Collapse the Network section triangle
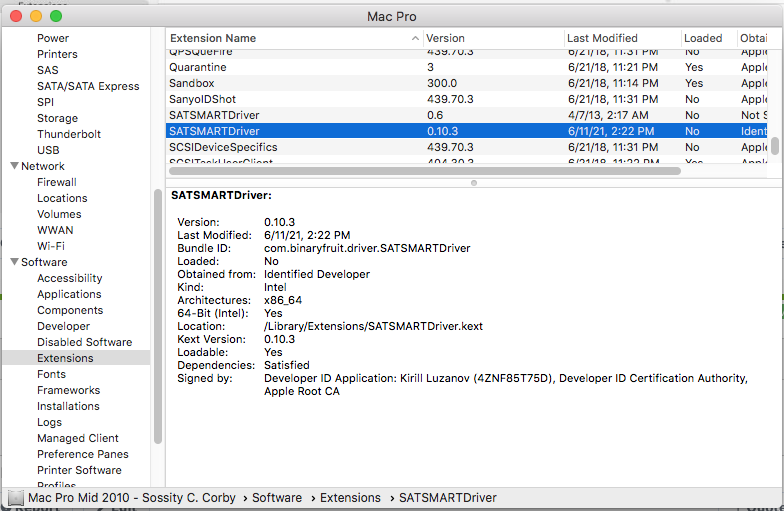 coord(14,166)
